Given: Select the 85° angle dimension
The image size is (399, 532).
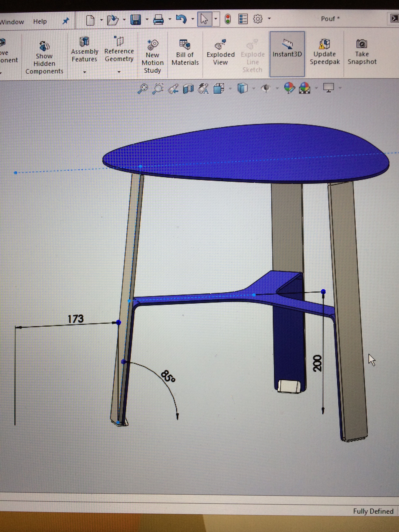Looking at the screenshot, I should 168,376.
